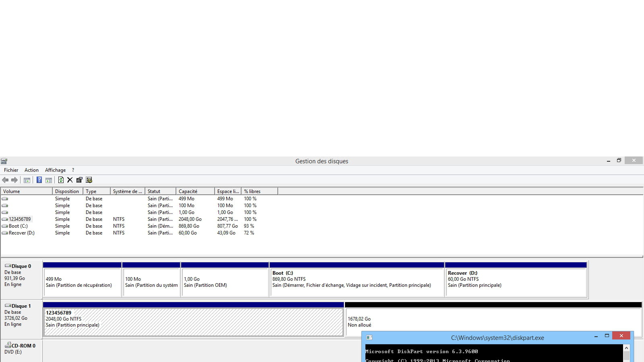This screenshot has height=362, width=644.
Task: Close the diskpart.exe window
Action: pos(621,336)
